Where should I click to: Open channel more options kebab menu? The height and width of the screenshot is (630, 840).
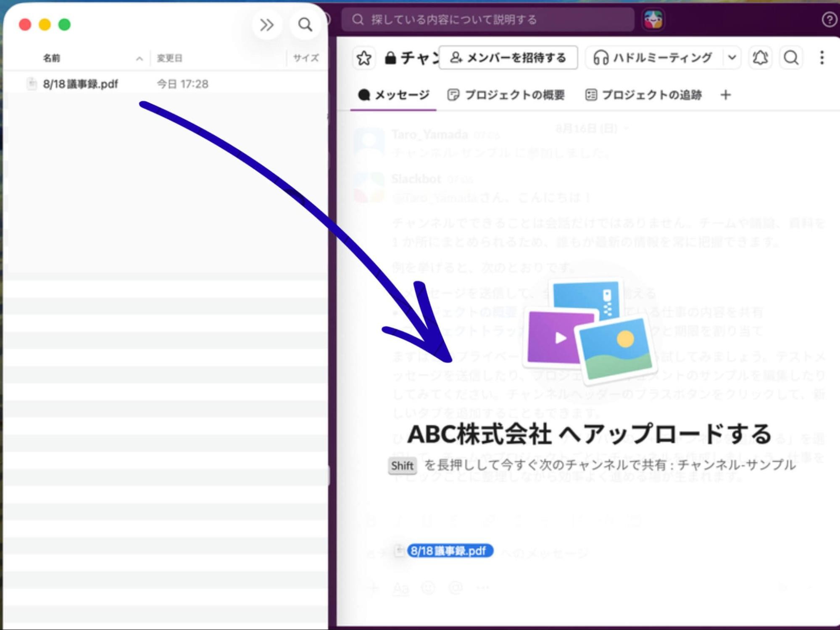pyautogui.click(x=822, y=58)
